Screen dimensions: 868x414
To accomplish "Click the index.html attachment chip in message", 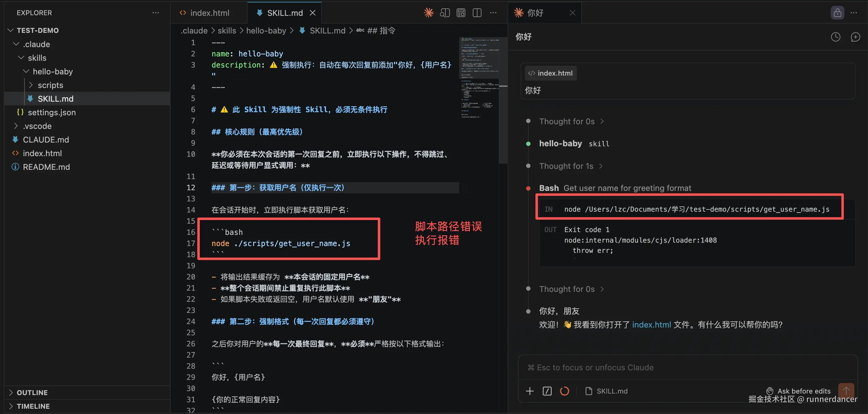I will tap(551, 73).
